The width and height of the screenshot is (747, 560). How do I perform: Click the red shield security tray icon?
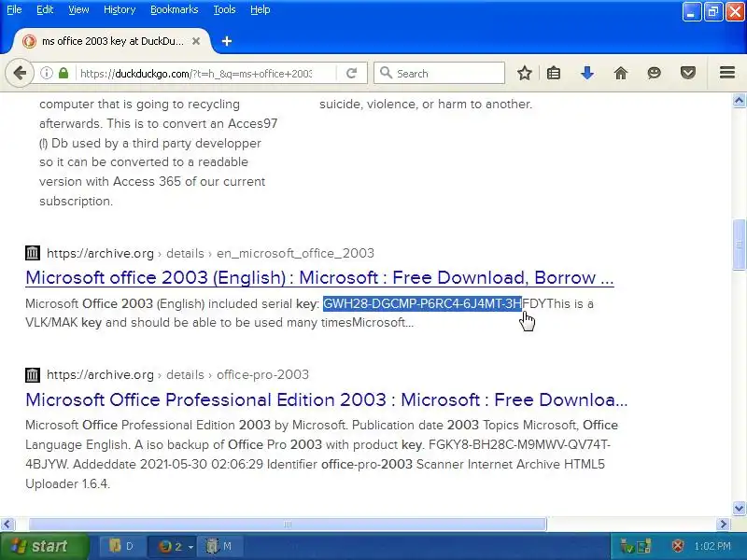tap(678, 546)
